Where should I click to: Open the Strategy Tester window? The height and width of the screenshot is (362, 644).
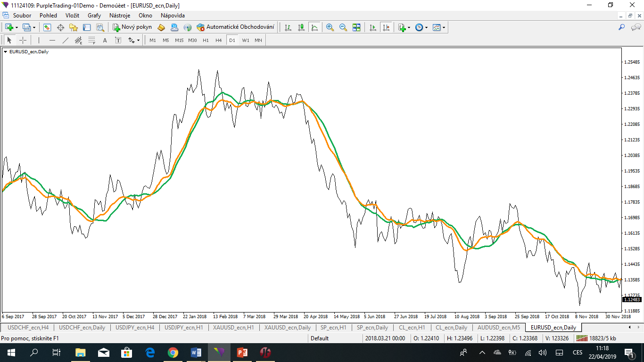[x=99, y=27]
